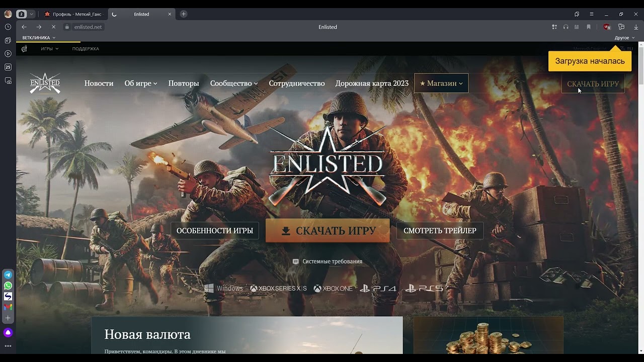Image resolution: width=644 pixels, height=362 pixels.
Task: Open the sidebar screenshot icon below 25
Action: point(8,80)
